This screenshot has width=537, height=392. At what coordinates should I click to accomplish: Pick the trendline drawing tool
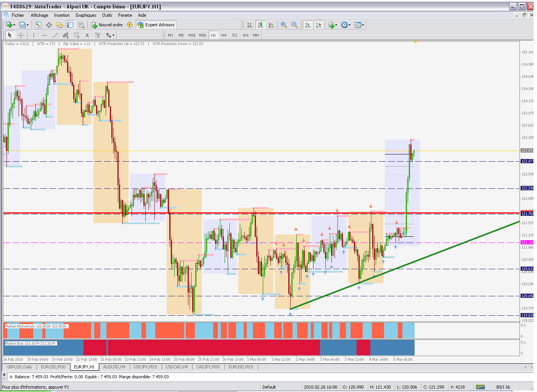pos(55,35)
